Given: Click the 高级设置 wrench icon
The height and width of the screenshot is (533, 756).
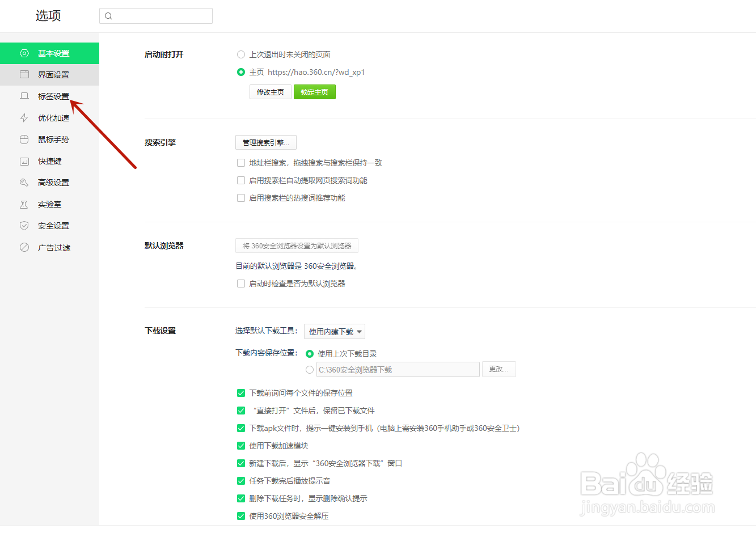Looking at the screenshot, I should coord(24,183).
